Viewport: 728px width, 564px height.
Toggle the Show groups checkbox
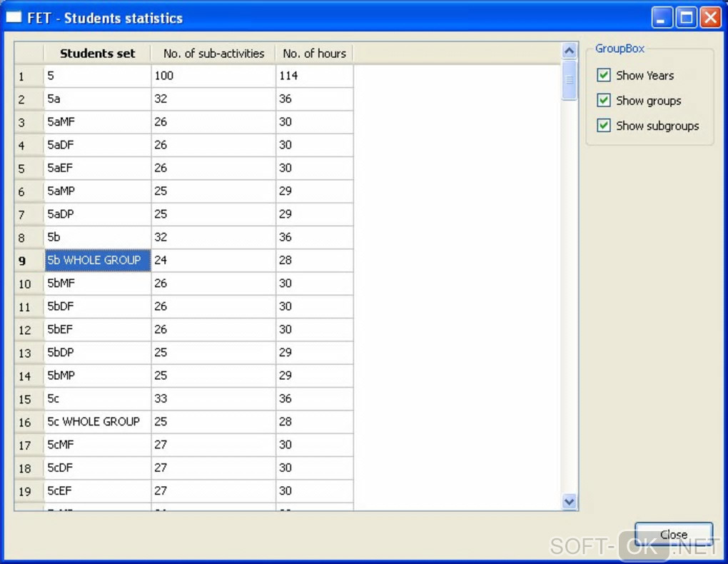[604, 101]
